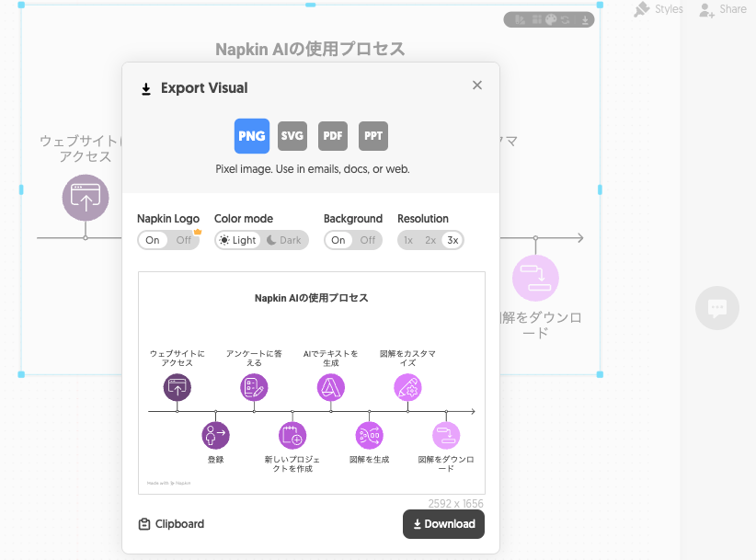756x560 pixels.
Task: Select 2x resolution
Action: pos(430,240)
